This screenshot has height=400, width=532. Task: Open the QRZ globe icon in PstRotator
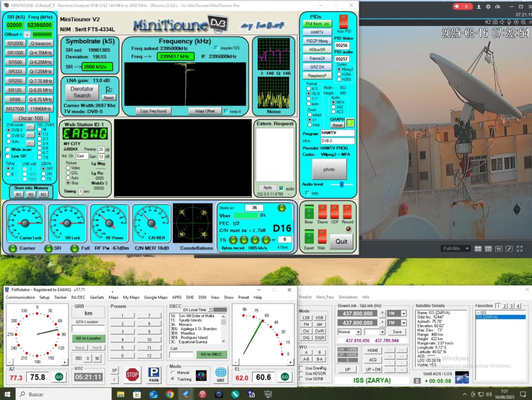(x=220, y=375)
